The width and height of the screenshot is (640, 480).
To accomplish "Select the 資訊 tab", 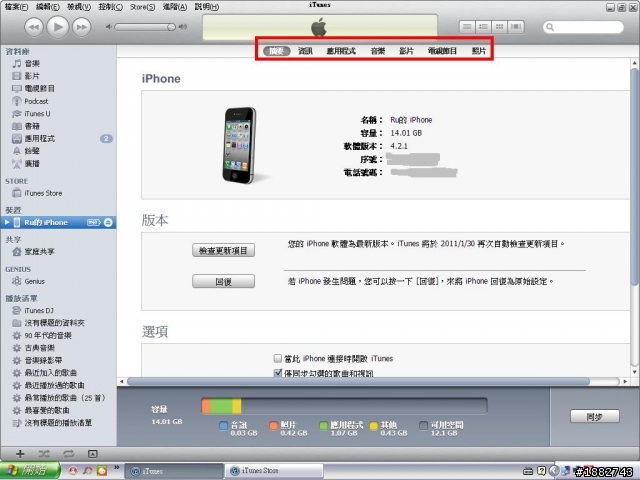I will point(305,51).
